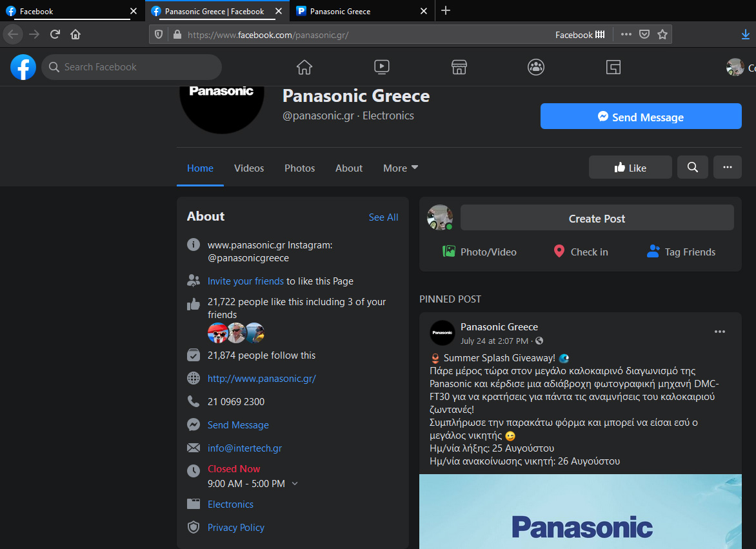Bookmark this page with the star
The image size is (756, 549).
(x=662, y=34)
